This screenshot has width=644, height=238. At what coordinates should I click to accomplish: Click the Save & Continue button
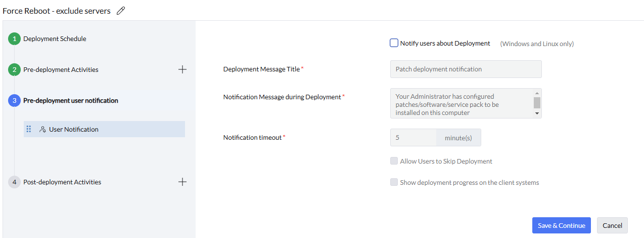pyautogui.click(x=561, y=225)
